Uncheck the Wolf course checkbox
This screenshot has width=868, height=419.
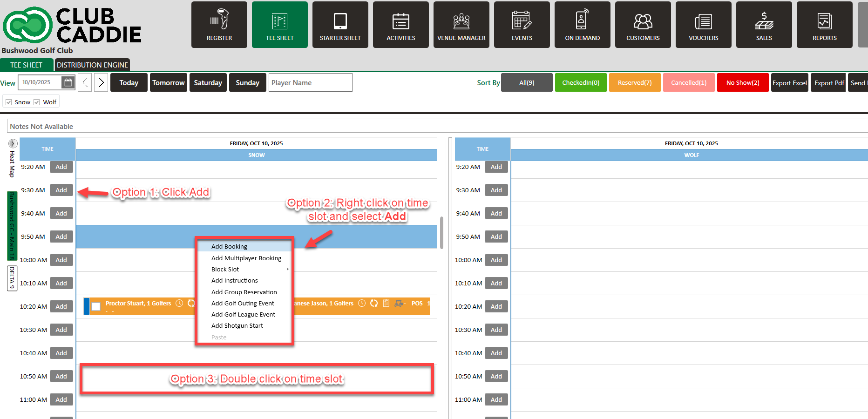coord(37,102)
